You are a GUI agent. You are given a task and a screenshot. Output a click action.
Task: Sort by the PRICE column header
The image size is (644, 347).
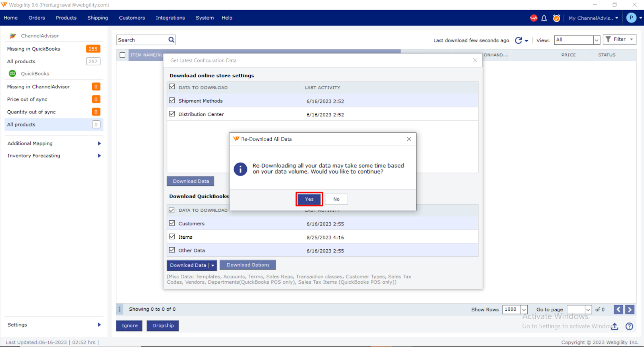[x=568, y=55]
